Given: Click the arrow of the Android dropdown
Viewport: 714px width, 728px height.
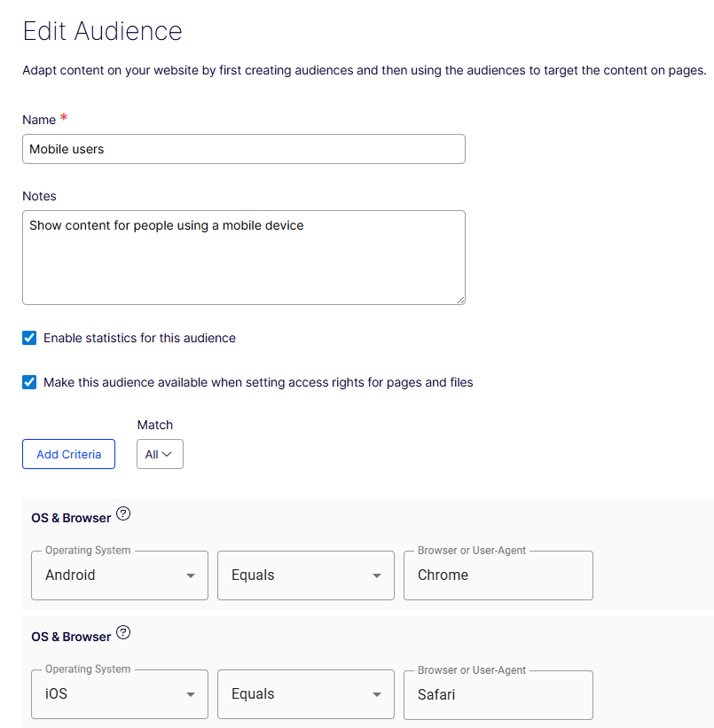Looking at the screenshot, I should click(191, 576).
